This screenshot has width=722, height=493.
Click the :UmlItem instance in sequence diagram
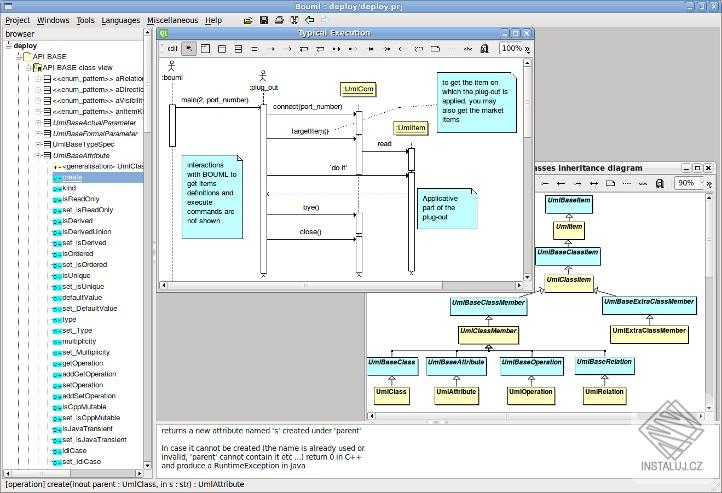click(x=411, y=128)
